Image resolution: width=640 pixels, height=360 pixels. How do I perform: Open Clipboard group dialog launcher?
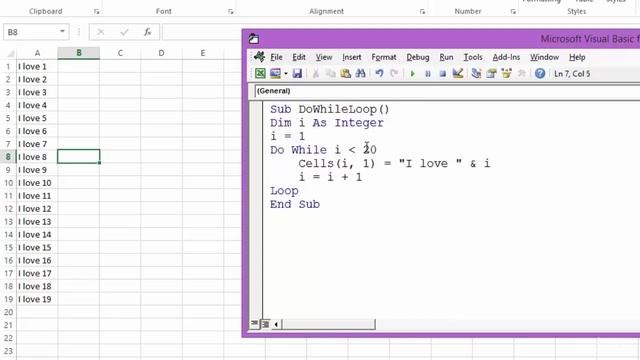coord(96,11)
